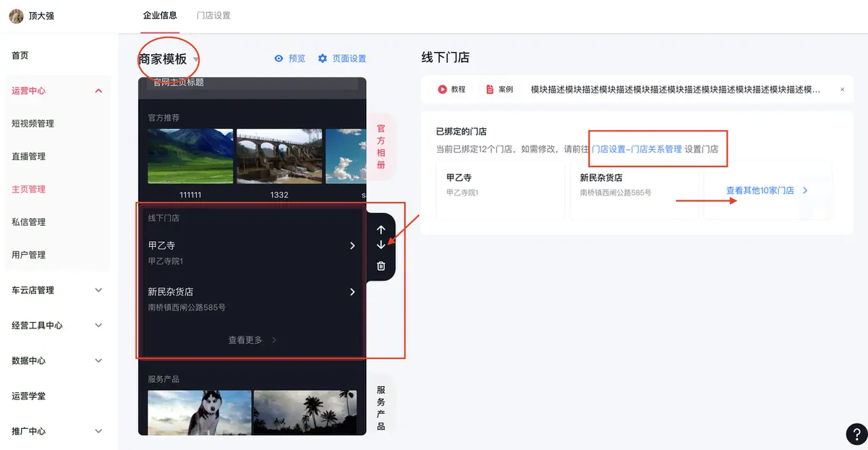Open 短视频管理 in the sidebar
This screenshot has width=868, height=450.
[33, 124]
